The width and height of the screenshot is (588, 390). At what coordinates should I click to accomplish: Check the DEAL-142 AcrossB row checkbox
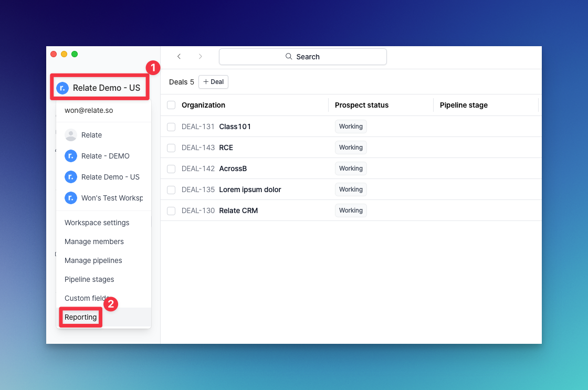point(171,168)
